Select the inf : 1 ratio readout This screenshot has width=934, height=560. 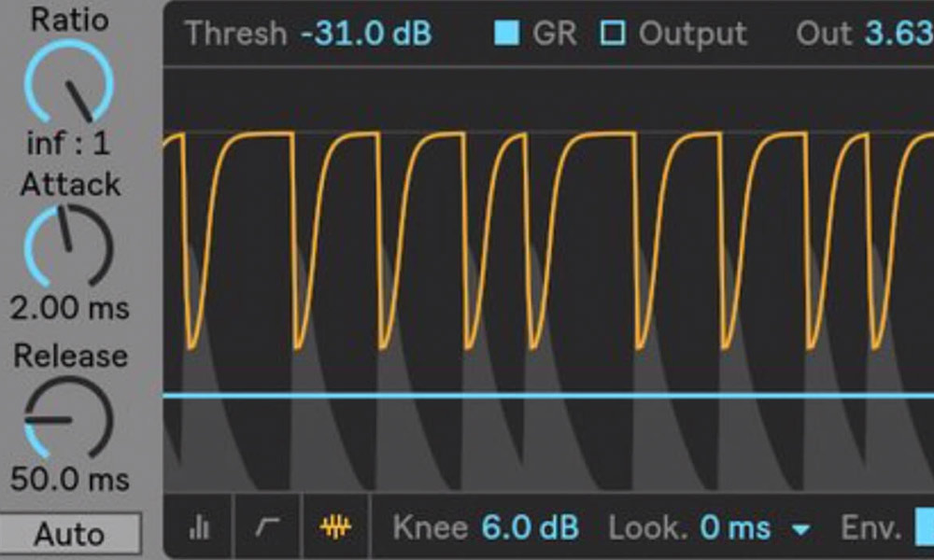pos(70,144)
